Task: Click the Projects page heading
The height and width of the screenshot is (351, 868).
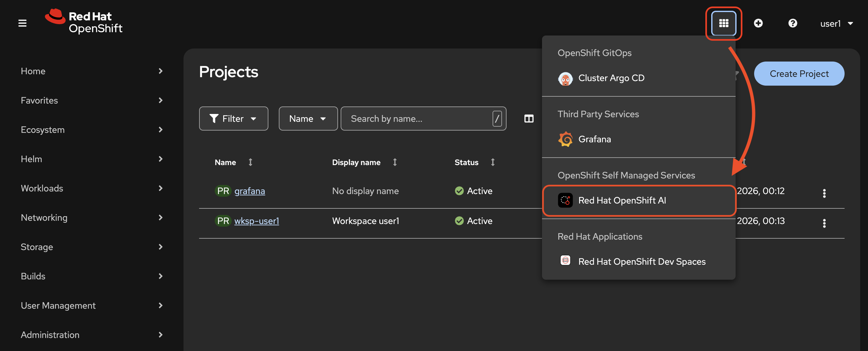Action: click(x=228, y=72)
